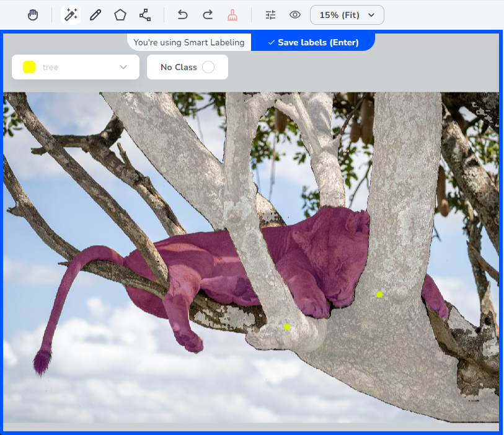Redo the last undone action
This screenshot has width=504, height=435.
click(208, 15)
